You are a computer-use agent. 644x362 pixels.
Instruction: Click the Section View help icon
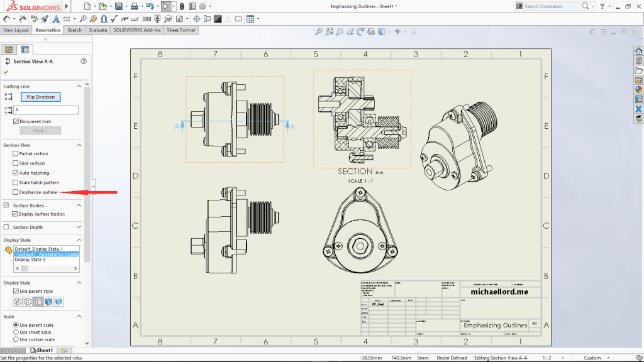[x=84, y=61]
